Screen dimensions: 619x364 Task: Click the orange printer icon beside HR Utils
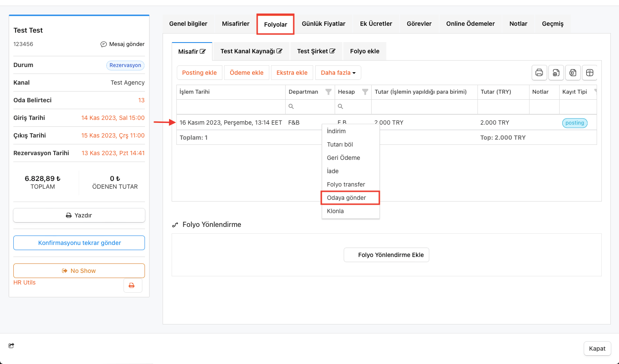tap(132, 285)
